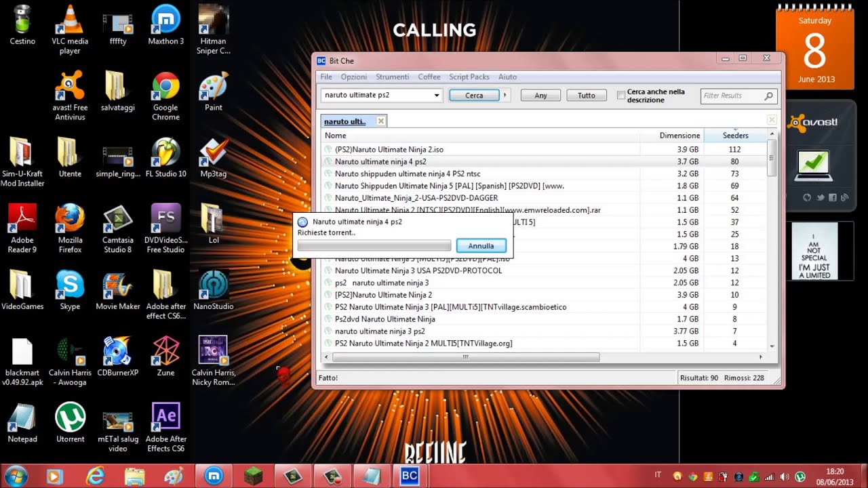Click the horizontal scrollbar of results
Image resolution: width=868 pixels, height=488 pixels.
[x=465, y=357]
